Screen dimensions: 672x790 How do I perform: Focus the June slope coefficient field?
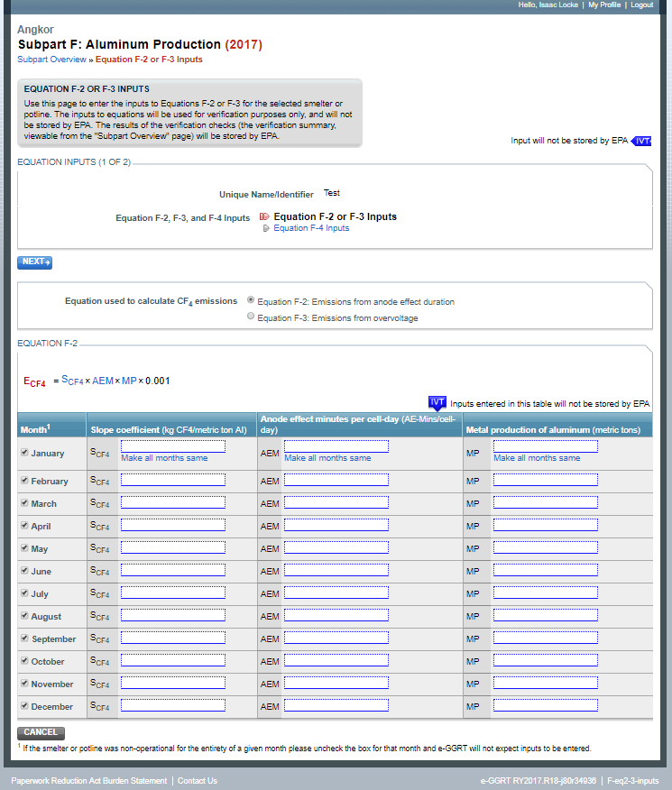173,570
